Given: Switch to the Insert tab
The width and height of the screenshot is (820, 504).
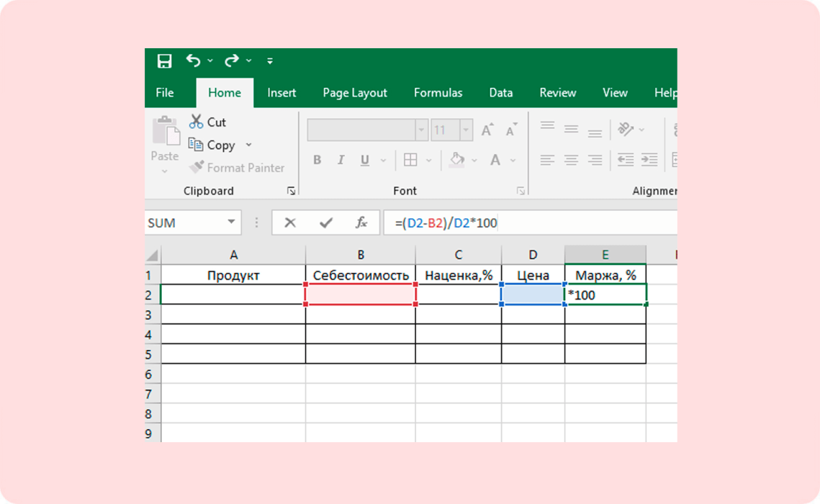Looking at the screenshot, I should pos(281,93).
